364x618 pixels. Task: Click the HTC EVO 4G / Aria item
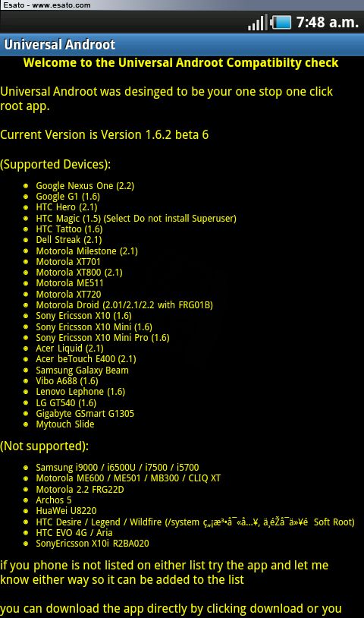[74, 533]
